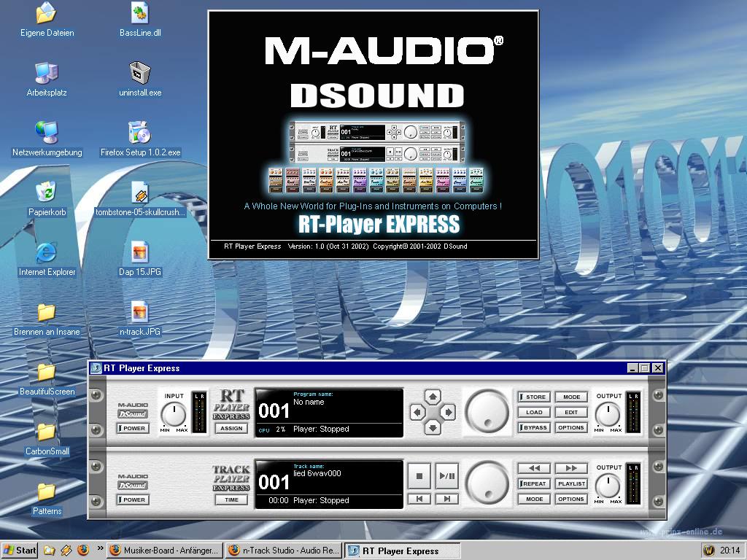Click the ASSIGN button on RT Player
Viewport: 747px width, 560px height.
[231, 428]
